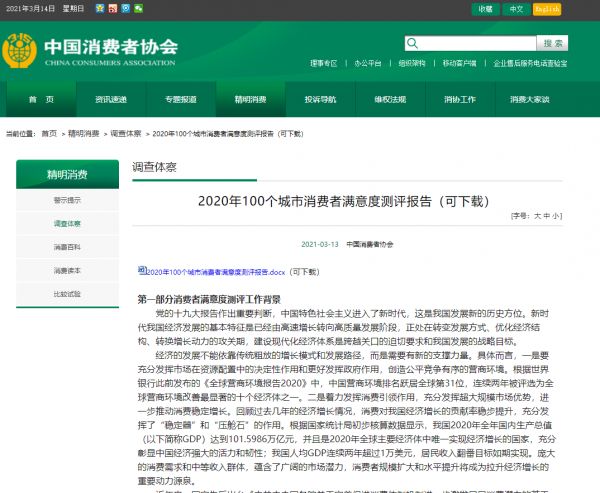Open the 移动客户端 link

459,64
